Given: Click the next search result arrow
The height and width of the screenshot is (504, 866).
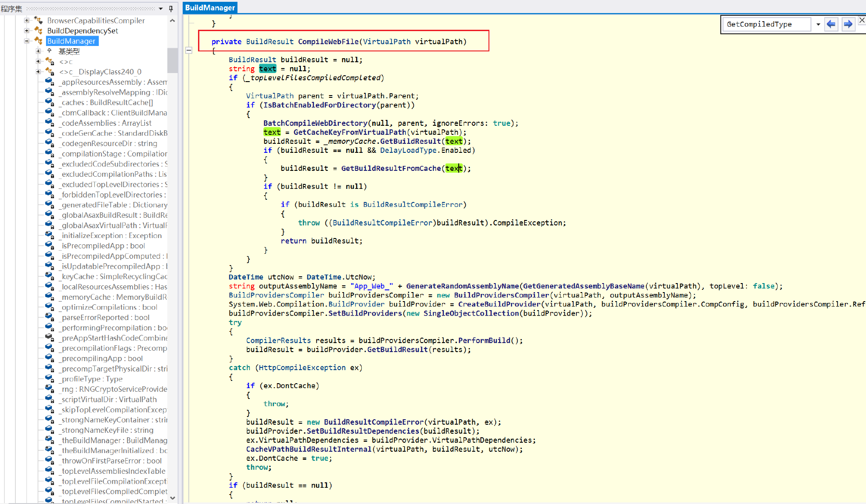Looking at the screenshot, I should point(848,24).
